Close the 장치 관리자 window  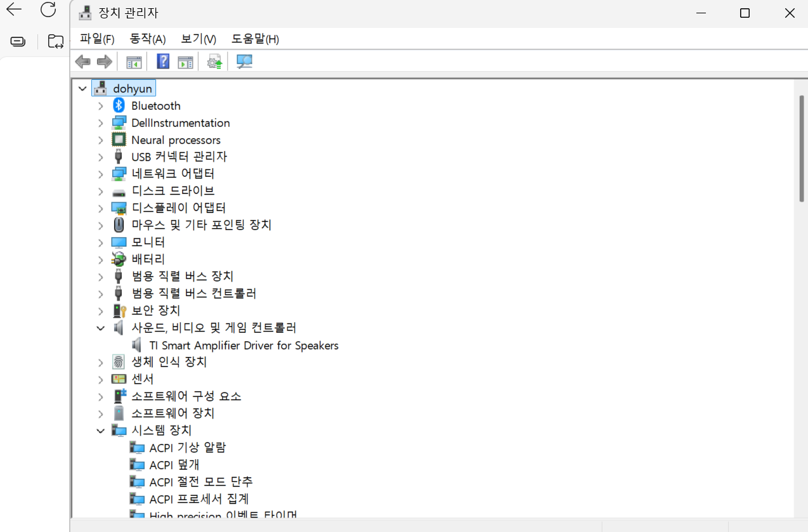point(790,13)
